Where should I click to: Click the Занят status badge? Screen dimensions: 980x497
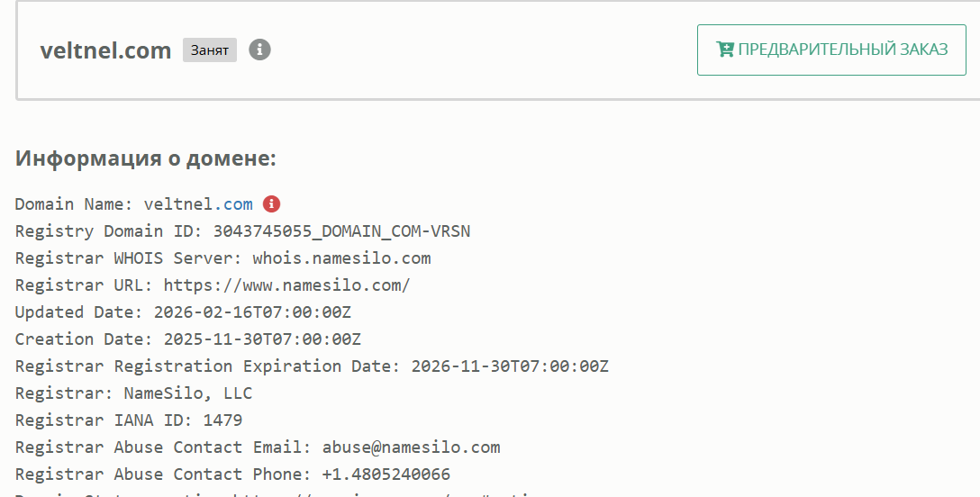(209, 50)
